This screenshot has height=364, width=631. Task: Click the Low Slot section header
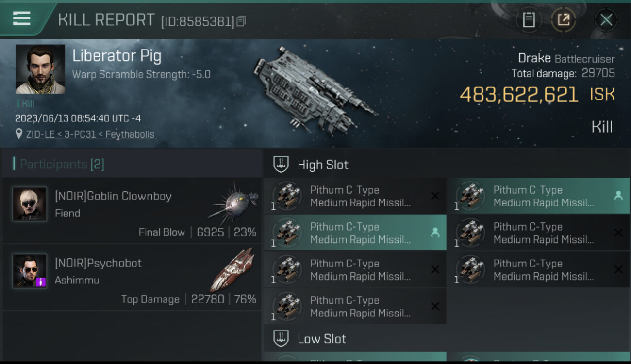coord(322,339)
